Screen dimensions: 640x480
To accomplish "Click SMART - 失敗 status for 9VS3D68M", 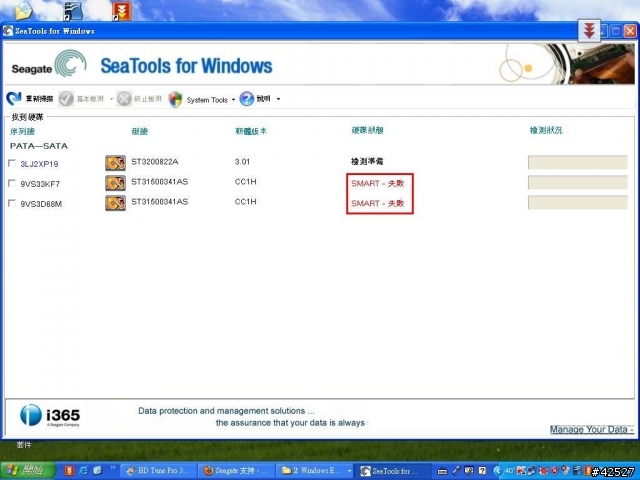I will click(378, 203).
